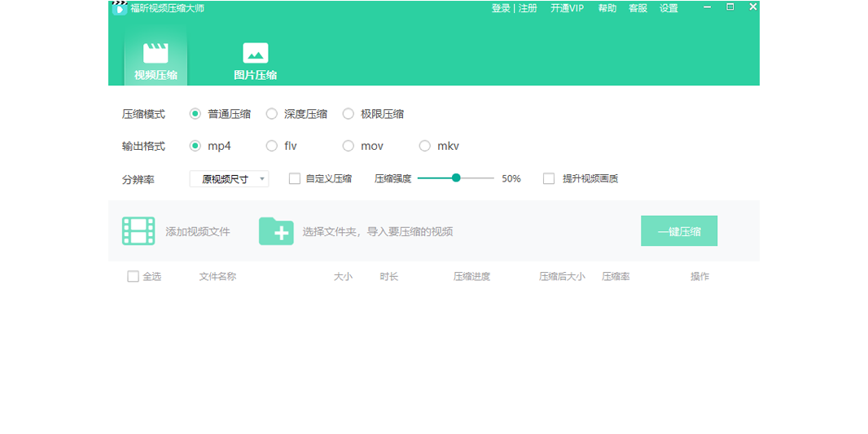The image size is (868, 434).
Task: Click the film clapper video compression icon
Action: 156,53
